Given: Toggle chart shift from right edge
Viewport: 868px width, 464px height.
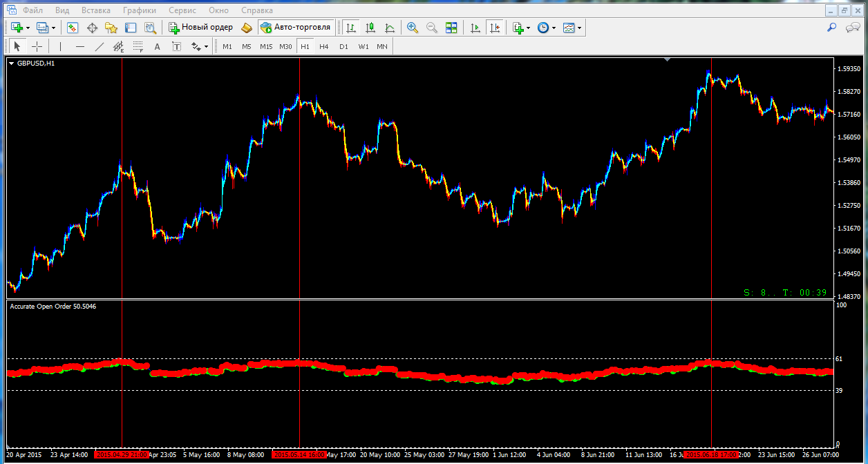Looking at the screenshot, I should click(494, 28).
